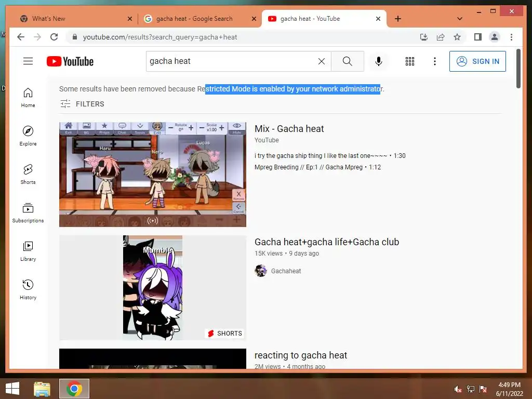The width and height of the screenshot is (532, 399).
Task: Click Chrome's forward arrow
Action: [x=37, y=37]
